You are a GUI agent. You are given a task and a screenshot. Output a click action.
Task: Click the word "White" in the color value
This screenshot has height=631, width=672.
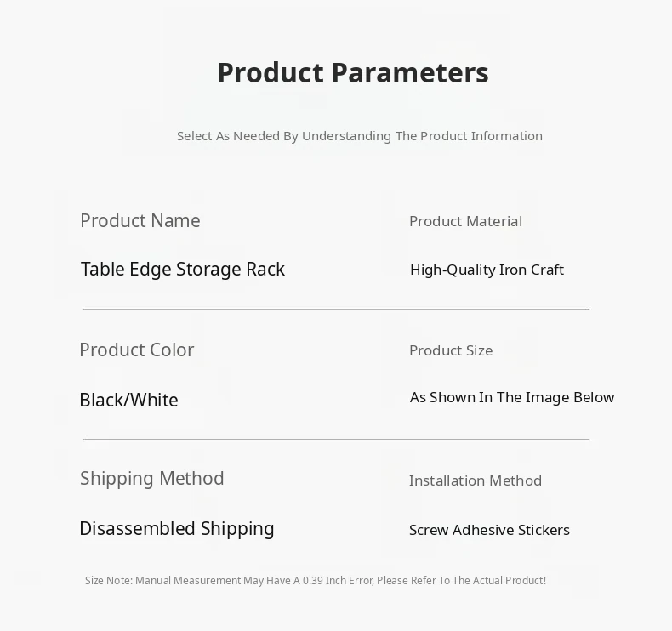[x=151, y=400]
